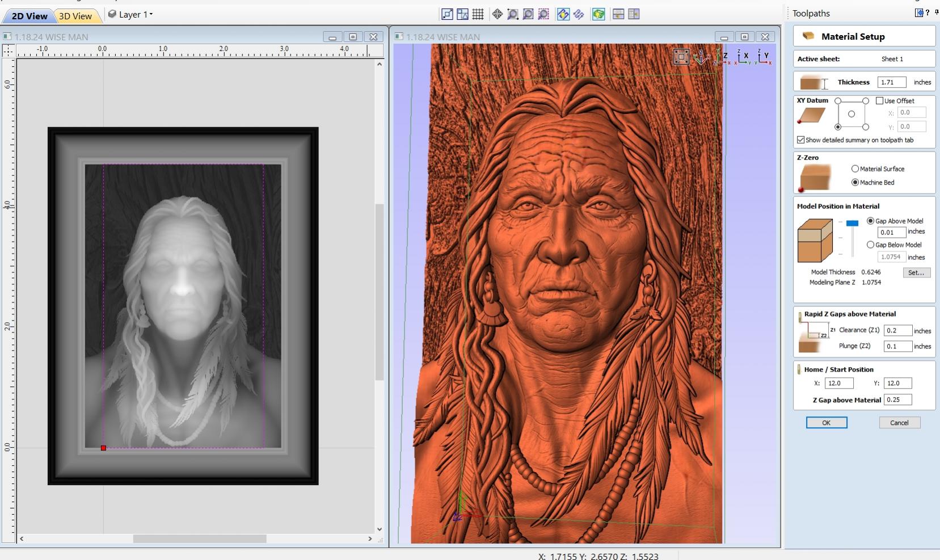940x560 pixels.
Task: Switch to the 2D View tab
Action: pyautogui.click(x=29, y=16)
